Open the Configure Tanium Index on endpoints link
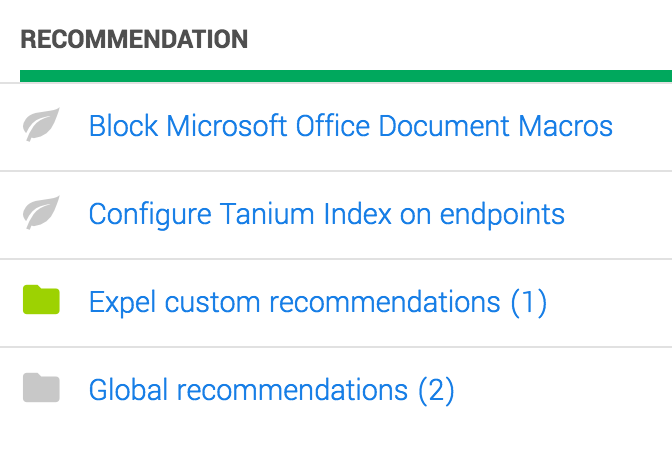Screen dimensions: 672x456 point(327,214)
